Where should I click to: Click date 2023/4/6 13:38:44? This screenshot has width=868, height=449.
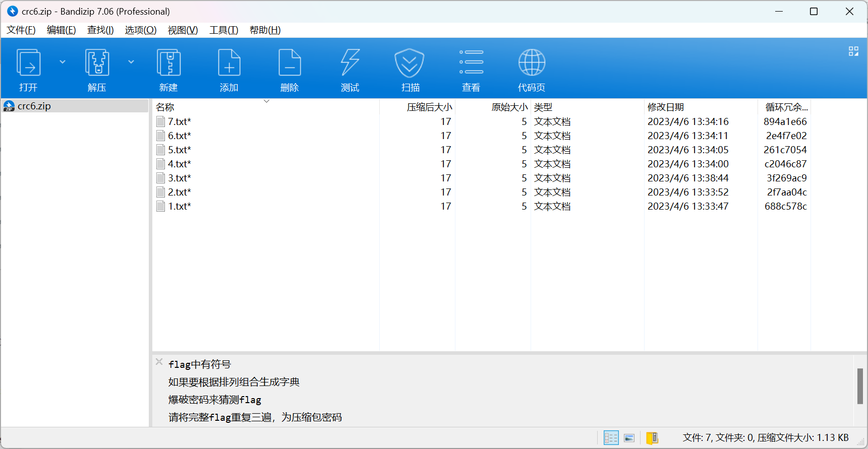[x=688, y=178]
